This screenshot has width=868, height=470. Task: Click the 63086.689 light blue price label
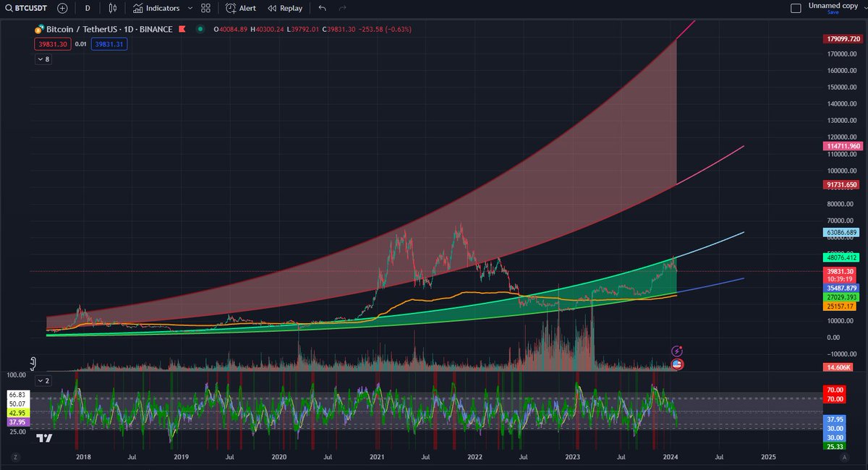click(x=842, y=232)
